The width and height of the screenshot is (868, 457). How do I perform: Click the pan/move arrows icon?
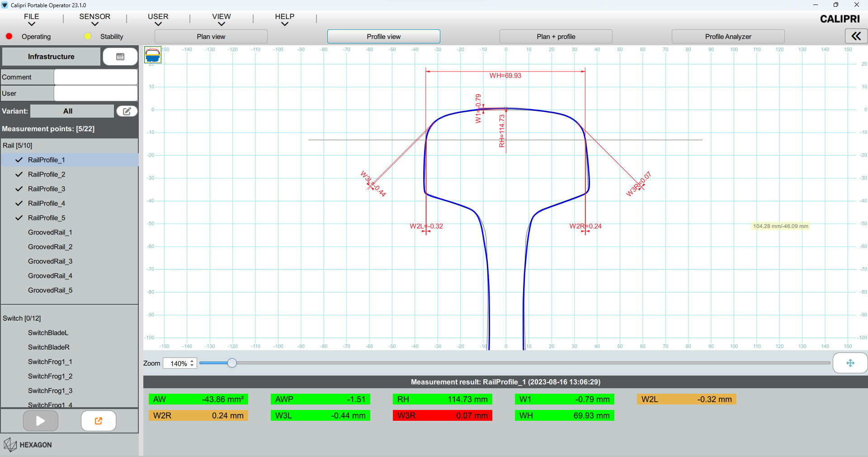pyautogui.click(x=850, y=363)
